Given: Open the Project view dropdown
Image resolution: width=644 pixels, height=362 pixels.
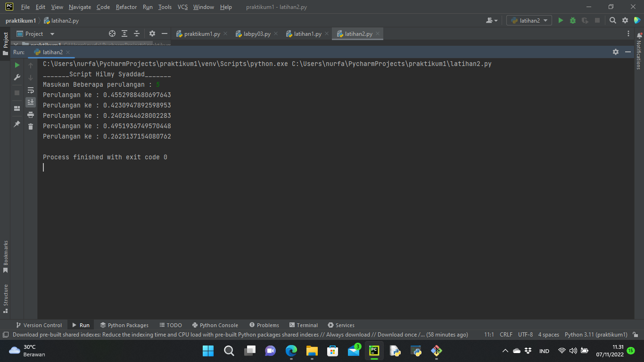Looking at the screenshot, I should [52, 33].
